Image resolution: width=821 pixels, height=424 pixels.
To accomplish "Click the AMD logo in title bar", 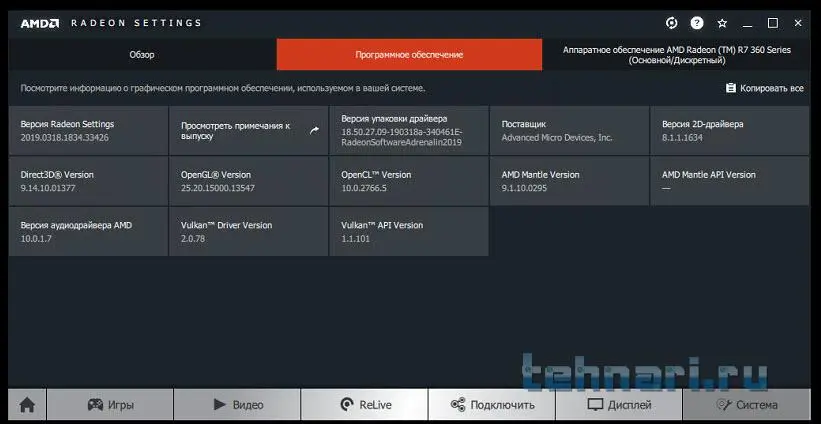I will pos(40,24).
